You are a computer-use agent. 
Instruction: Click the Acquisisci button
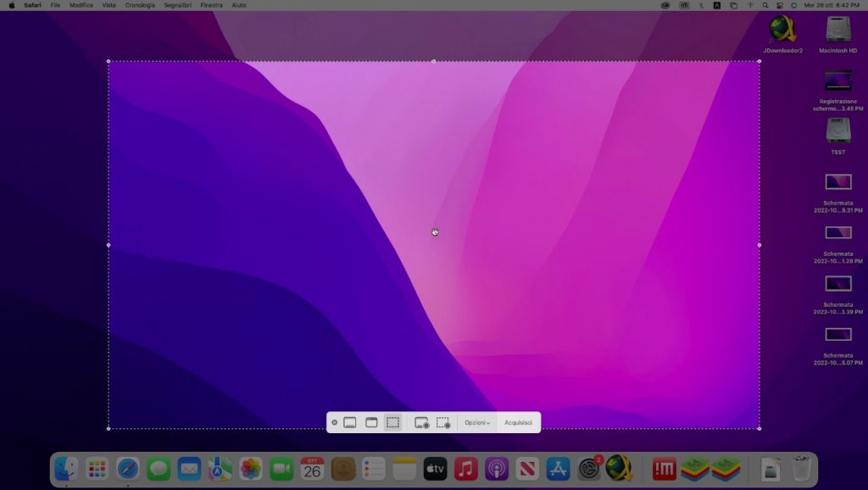point(518,422)
